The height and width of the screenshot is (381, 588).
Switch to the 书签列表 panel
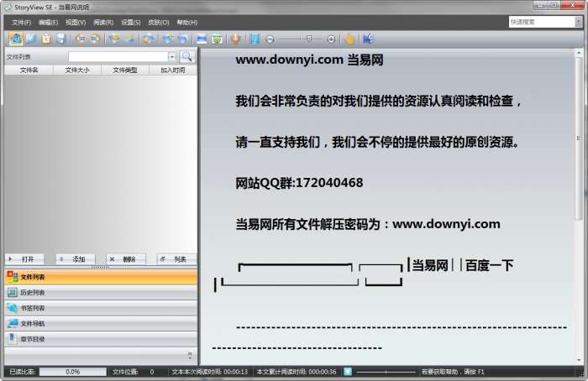(101, 308)
